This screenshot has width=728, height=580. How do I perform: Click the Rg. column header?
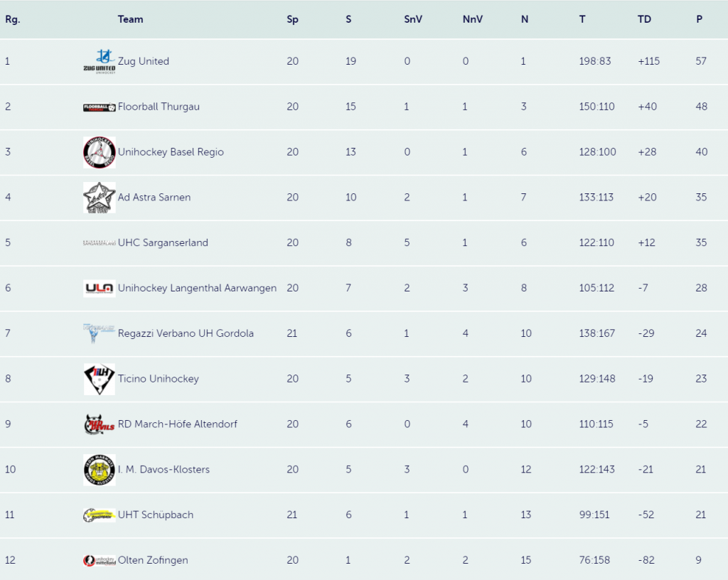[13, 19]
